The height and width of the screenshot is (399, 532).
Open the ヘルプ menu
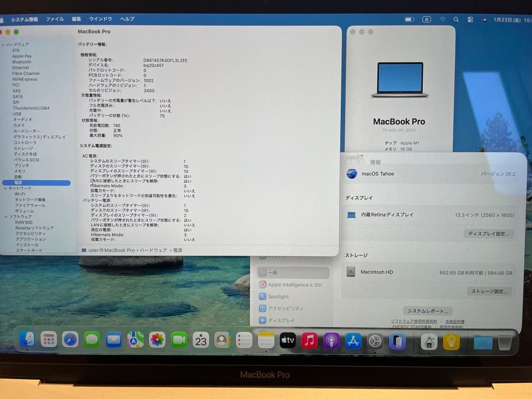pos(127,19)
